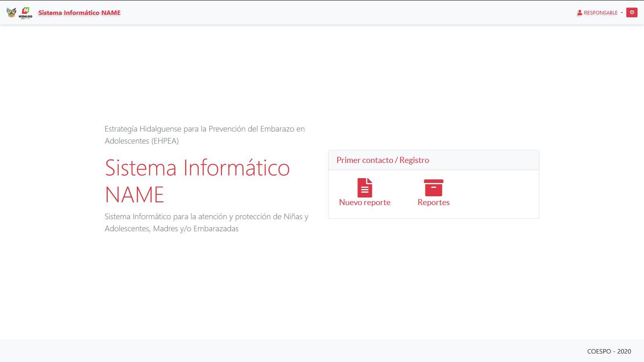644x362 pixels.
Task: Click the word NAME in the large heading
Action: point(134,195)
